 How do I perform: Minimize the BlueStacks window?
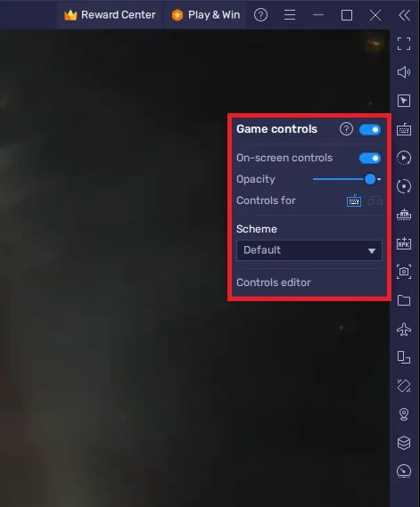(x=318, y=15)
